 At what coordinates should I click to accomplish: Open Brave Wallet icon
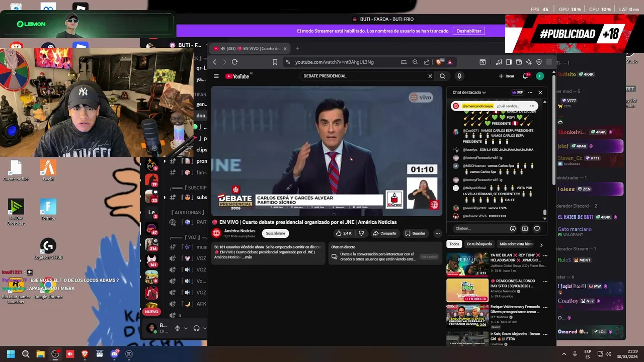pos(519,62)
